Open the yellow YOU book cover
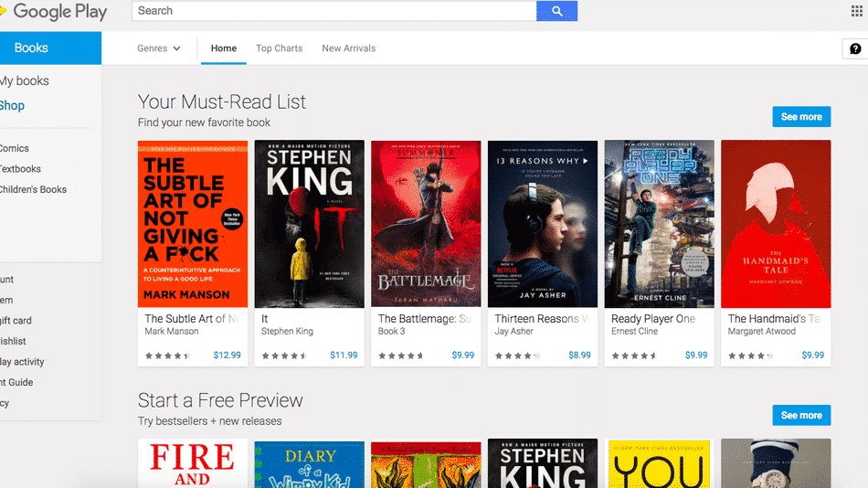This screenshot has height=488, width=868. (x=660, y=463)
